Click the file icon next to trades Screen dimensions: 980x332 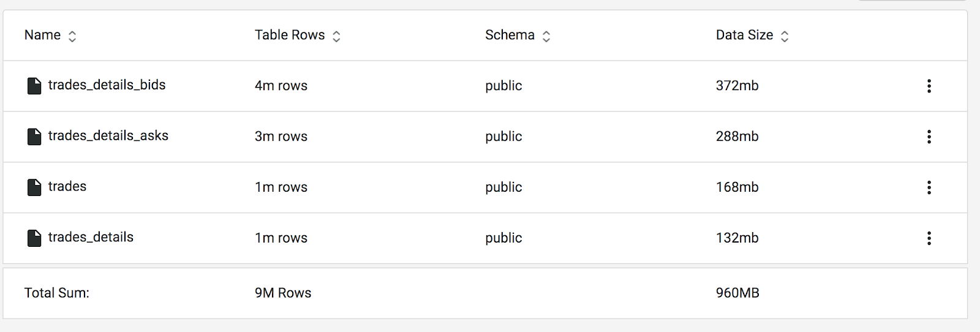point(34,187)
